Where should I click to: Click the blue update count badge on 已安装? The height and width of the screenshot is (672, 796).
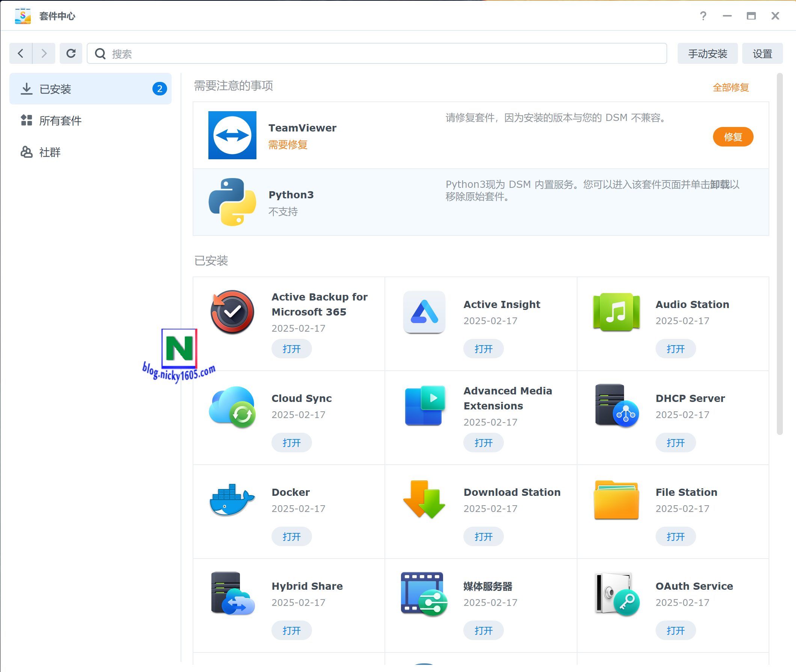click(160, 89)
